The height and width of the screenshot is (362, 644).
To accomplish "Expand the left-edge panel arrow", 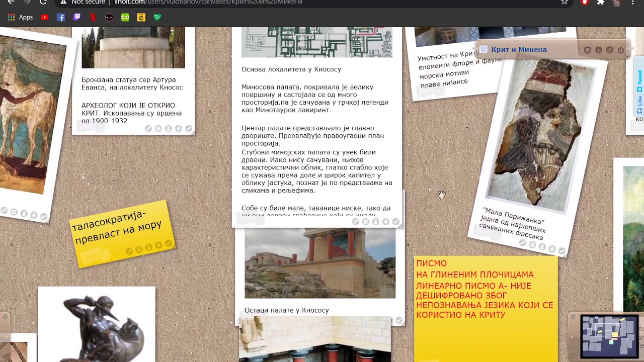I will click(x=5, y=317).
